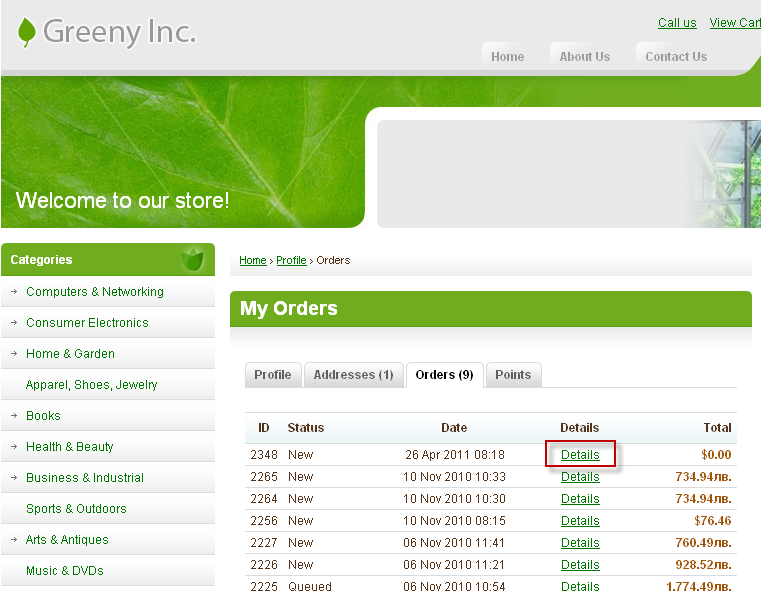This screenshot has height=591, width=761.
Task: Go to Contact Us page
Action: (x=676, y=57)
